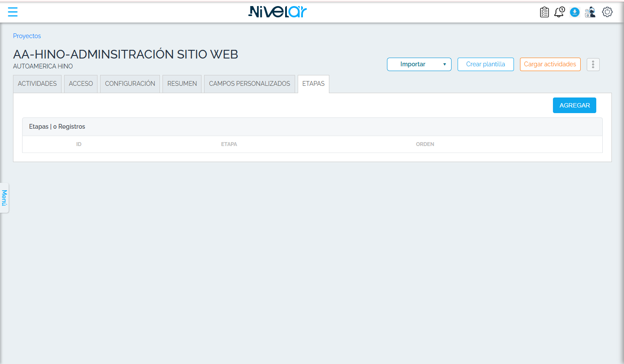The width and height of the screenshot is (624, 364).
Task: Open the three-dot more options button
Action: coord(593,65)
